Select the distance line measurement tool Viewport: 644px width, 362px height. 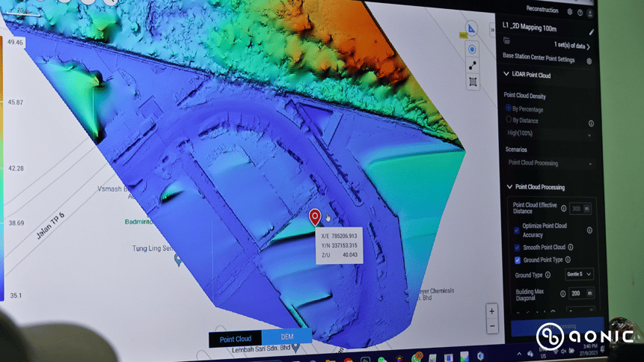(x=473, y=66)
